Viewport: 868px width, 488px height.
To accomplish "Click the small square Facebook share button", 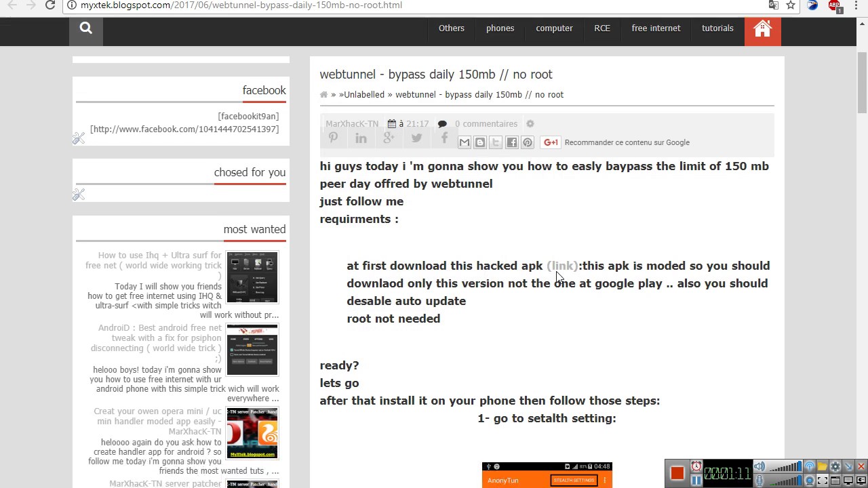I will point(512,142).
